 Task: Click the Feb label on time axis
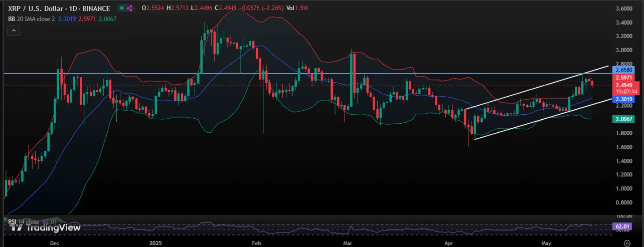[x=256, y=242]
